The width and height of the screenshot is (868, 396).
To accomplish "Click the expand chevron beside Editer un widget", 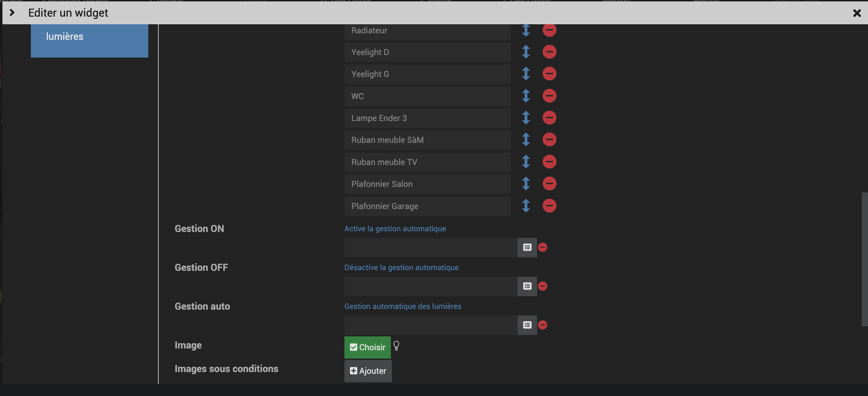I will tap(12, 13).
